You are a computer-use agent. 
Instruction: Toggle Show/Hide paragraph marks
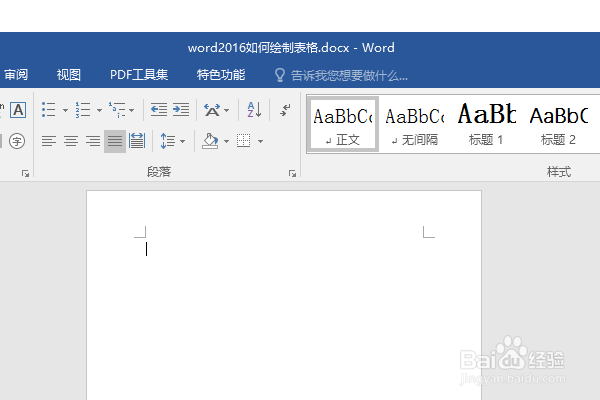click(285, 110)
